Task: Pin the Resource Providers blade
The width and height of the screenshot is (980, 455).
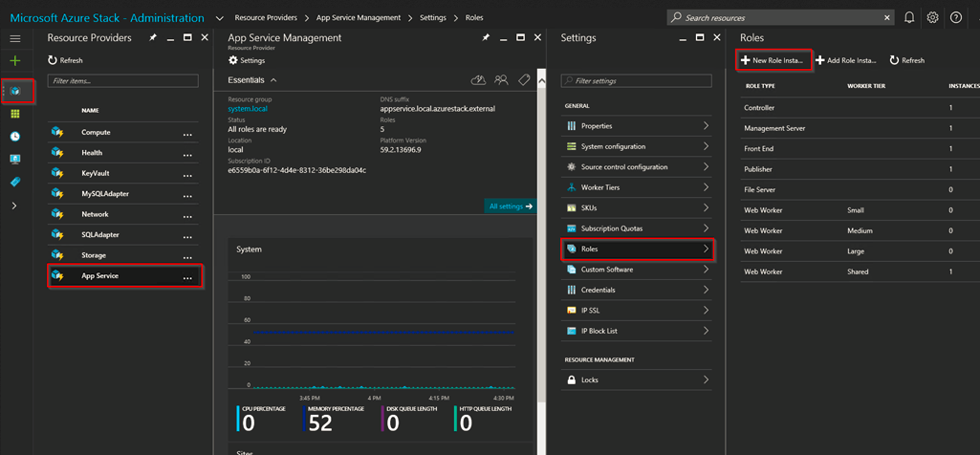Action: [153, 38]
